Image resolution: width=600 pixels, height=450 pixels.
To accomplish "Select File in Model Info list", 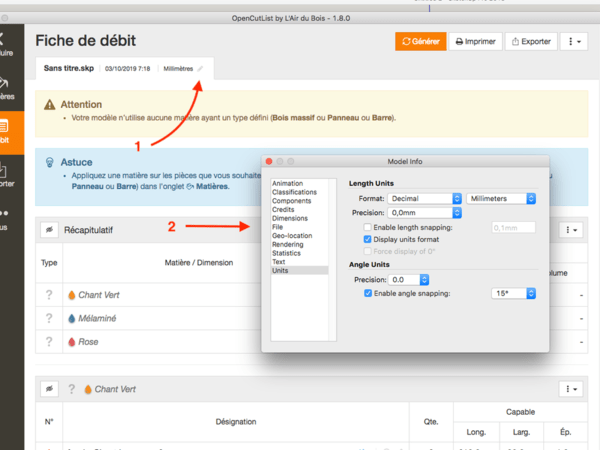I will (277, 227).
